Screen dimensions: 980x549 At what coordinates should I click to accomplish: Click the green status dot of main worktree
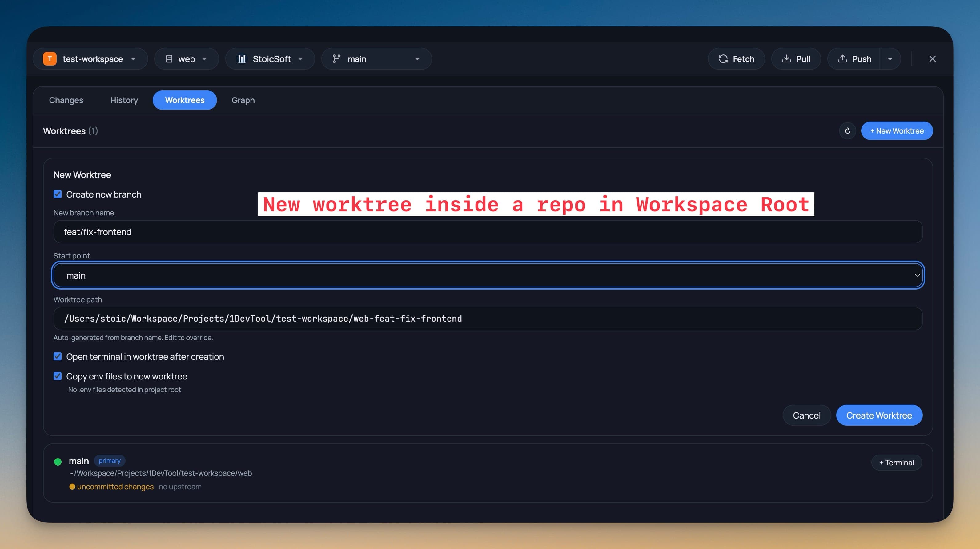(x=58, y=462)
